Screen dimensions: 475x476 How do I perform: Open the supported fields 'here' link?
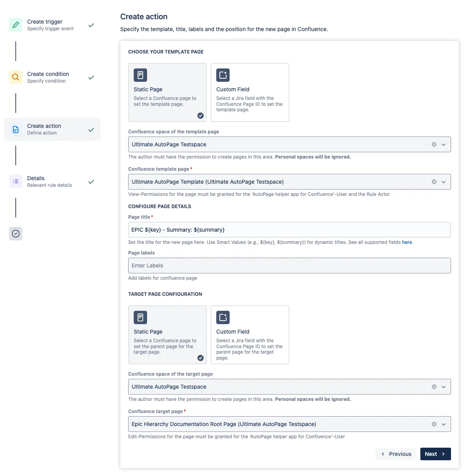pos(407,242)
